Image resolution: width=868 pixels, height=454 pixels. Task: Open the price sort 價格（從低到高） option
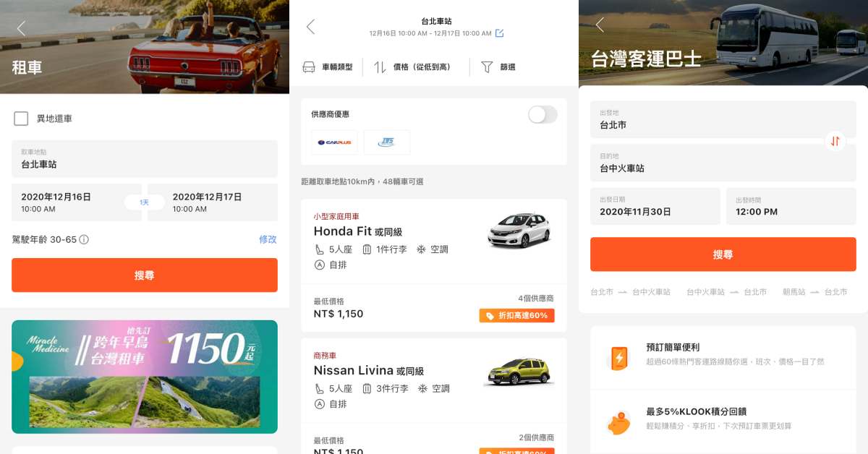[x=412, y=67]
